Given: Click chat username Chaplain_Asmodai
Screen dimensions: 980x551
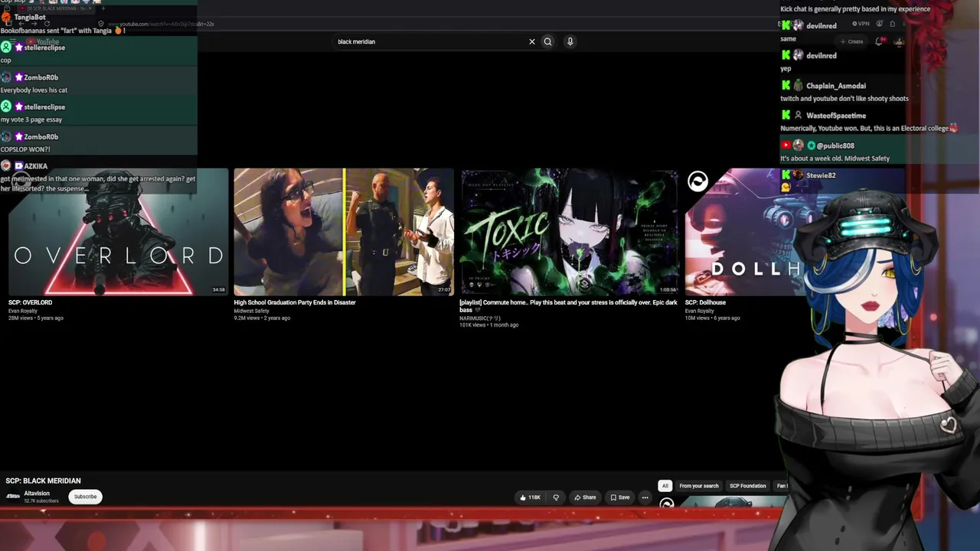Looking at the screenshot, I should [836, 86].
